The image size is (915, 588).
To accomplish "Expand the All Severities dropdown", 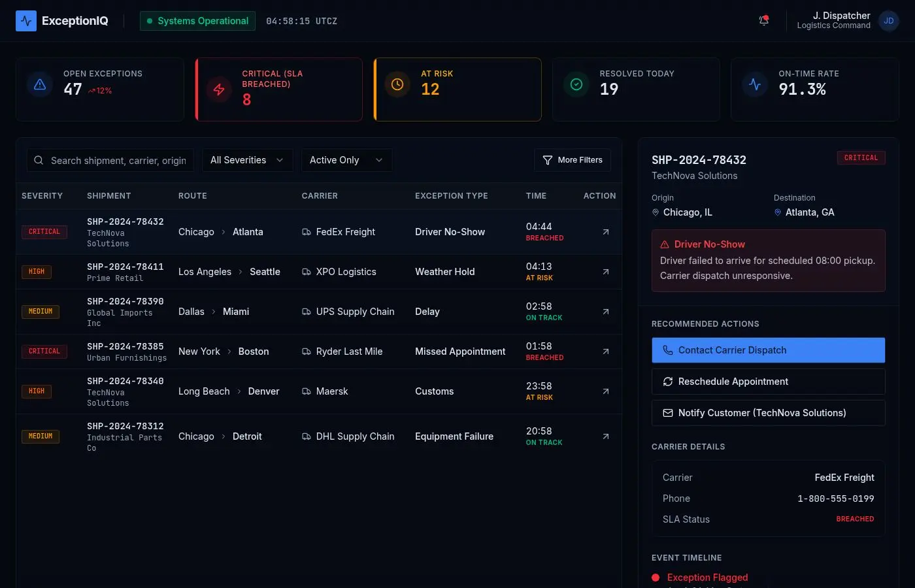I will 246,160.
